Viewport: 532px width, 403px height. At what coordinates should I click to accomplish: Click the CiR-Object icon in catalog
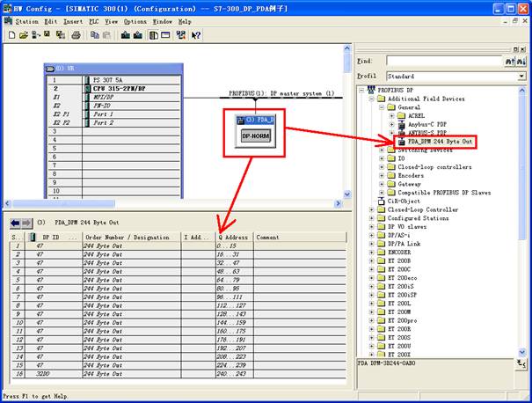(382, 201)
